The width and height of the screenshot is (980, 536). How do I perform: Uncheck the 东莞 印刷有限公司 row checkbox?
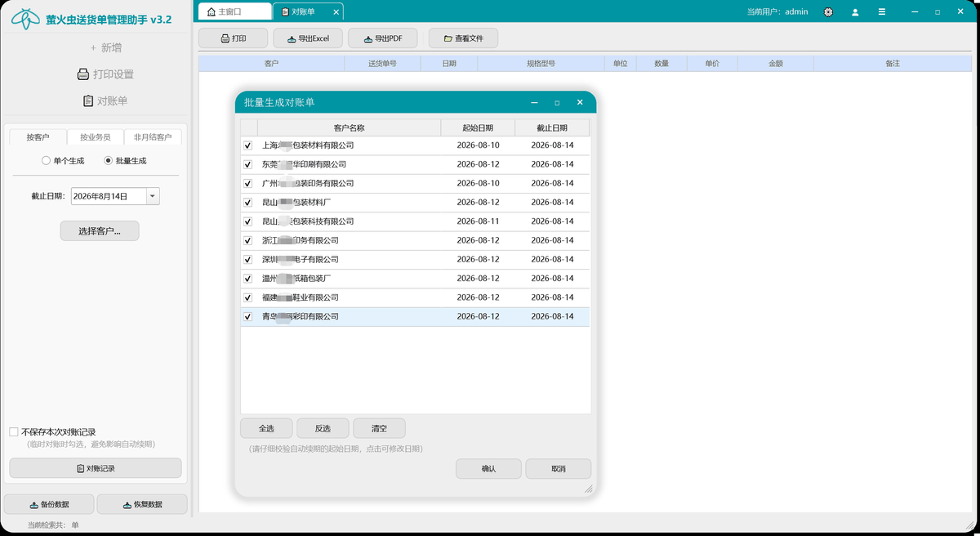tap(248, 164)
